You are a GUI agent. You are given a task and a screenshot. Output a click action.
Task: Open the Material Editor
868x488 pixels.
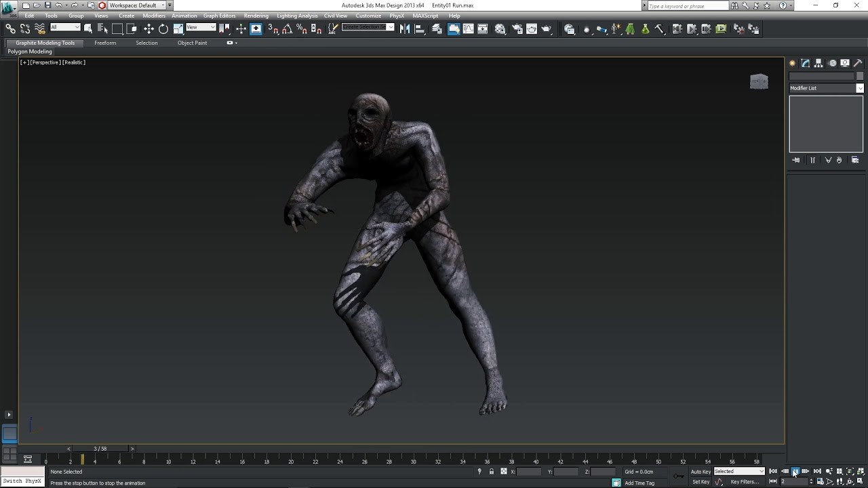587,28
